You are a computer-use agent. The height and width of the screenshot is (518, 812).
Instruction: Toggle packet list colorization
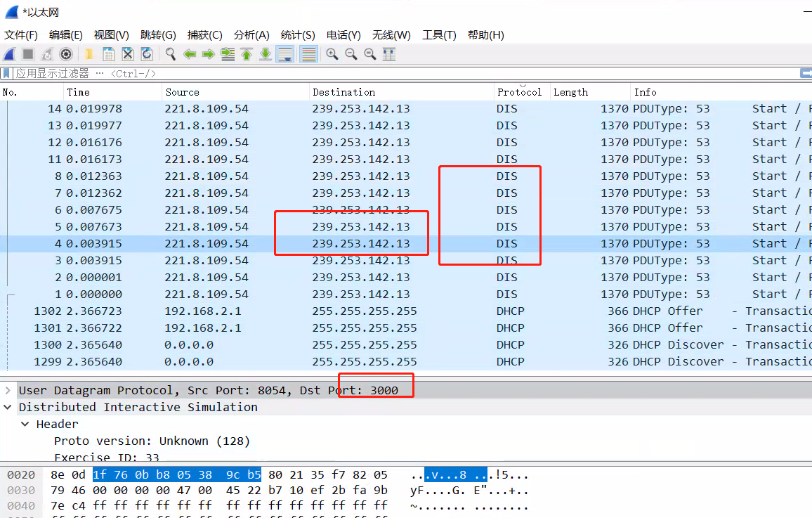point(308,54)
